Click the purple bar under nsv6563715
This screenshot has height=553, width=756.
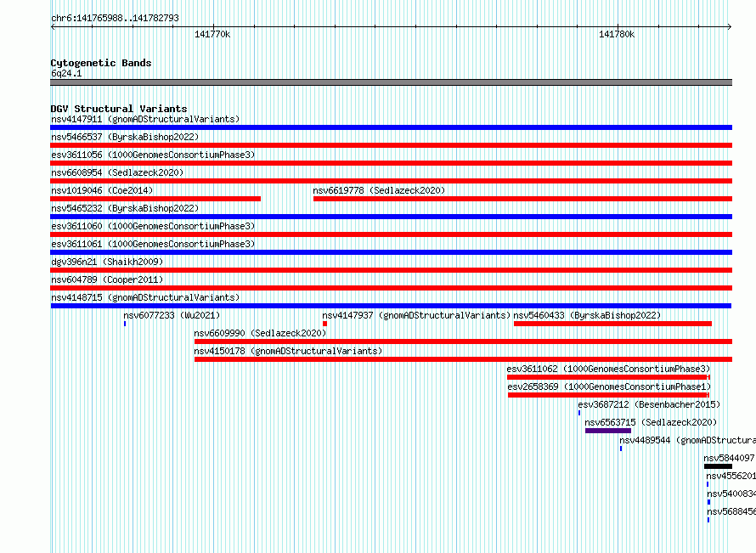(x=608, y=431)
